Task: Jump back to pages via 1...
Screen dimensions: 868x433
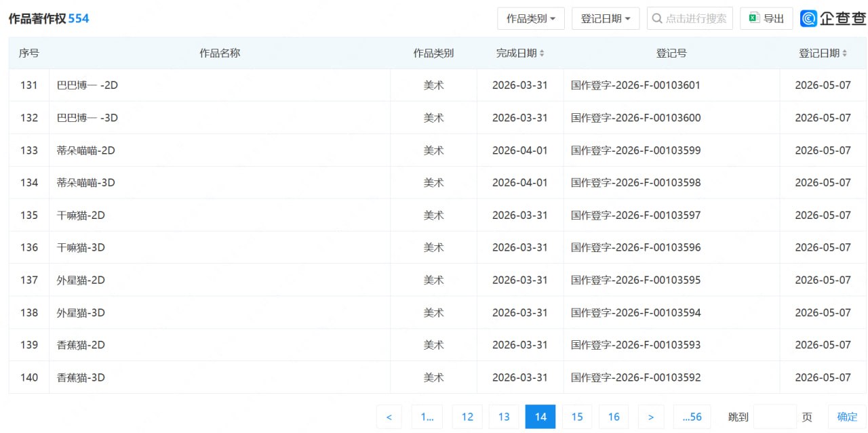Action: tap(427, 417)
